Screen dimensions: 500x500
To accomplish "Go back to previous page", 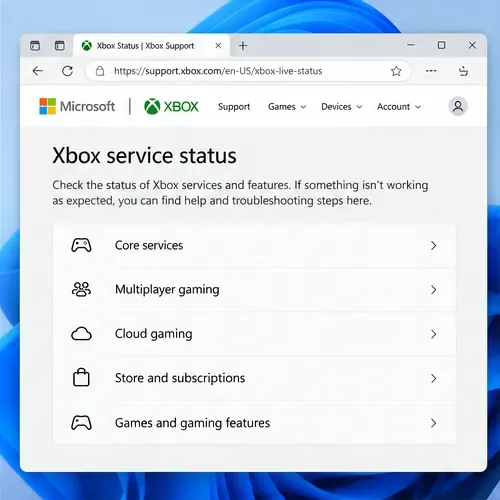I will 38,71.
